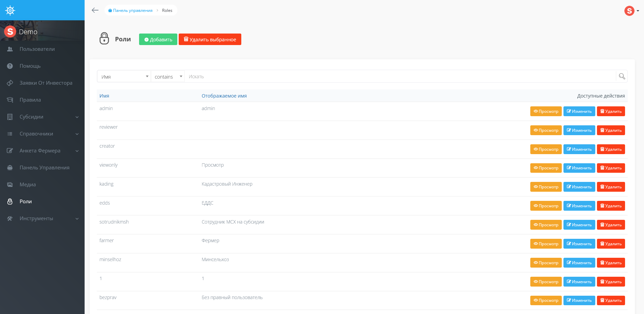Open the Имя filter field dropdown
This screenshot has width=644, height=314.
pyautogui.click(x=124, y=77)
